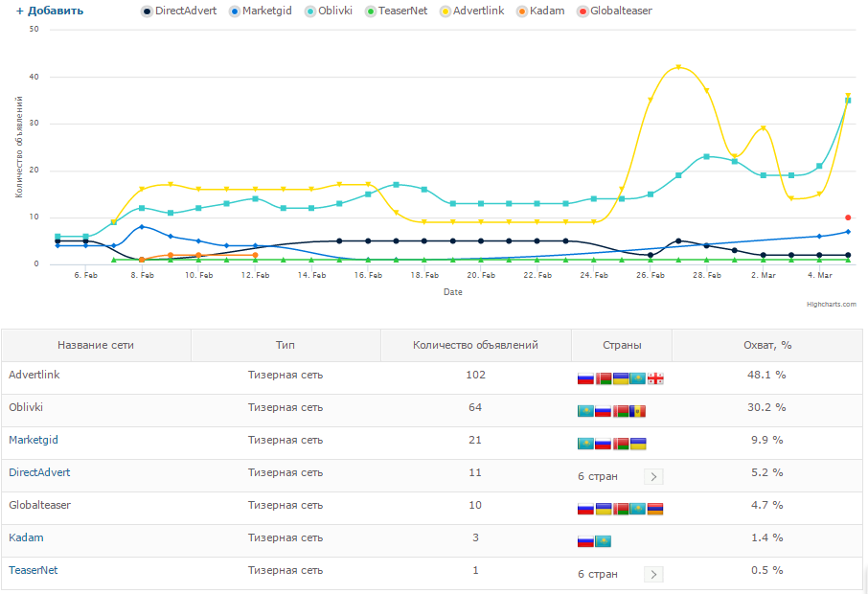Expand the TeaserNet countries list arrow
The image size is (868, 594).
pos(653,575)
